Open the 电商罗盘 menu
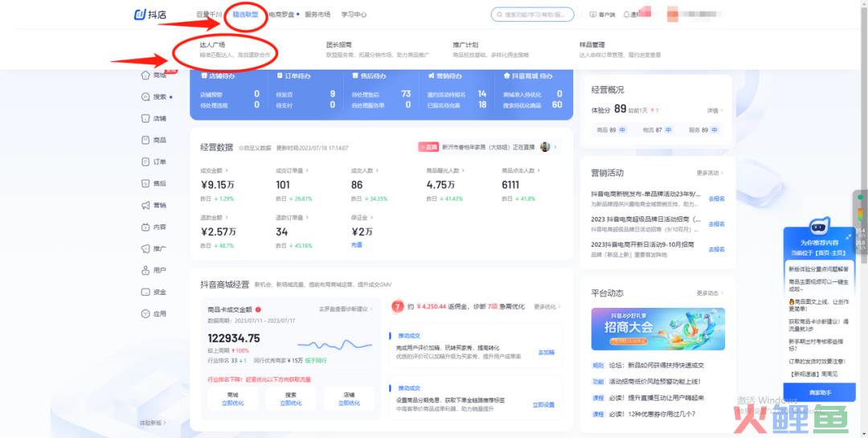Image resolution: width=868 pixels, height=438 pixels. [281, 14]
